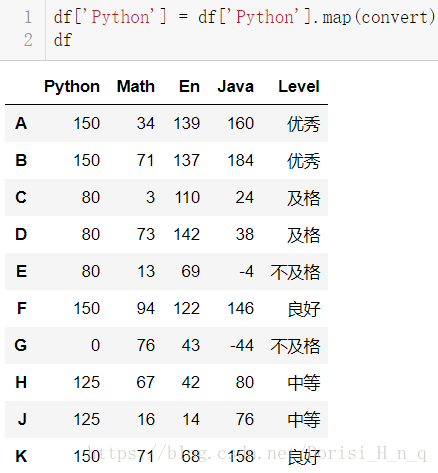Click Math value 76 in row G

pyautogui.click(x=146, y=345)
